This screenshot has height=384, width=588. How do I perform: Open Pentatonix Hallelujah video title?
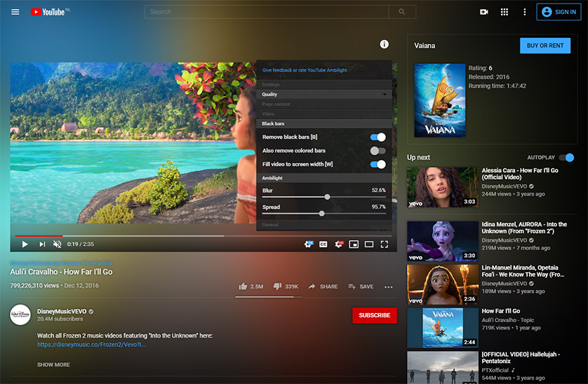coord(521,358)
